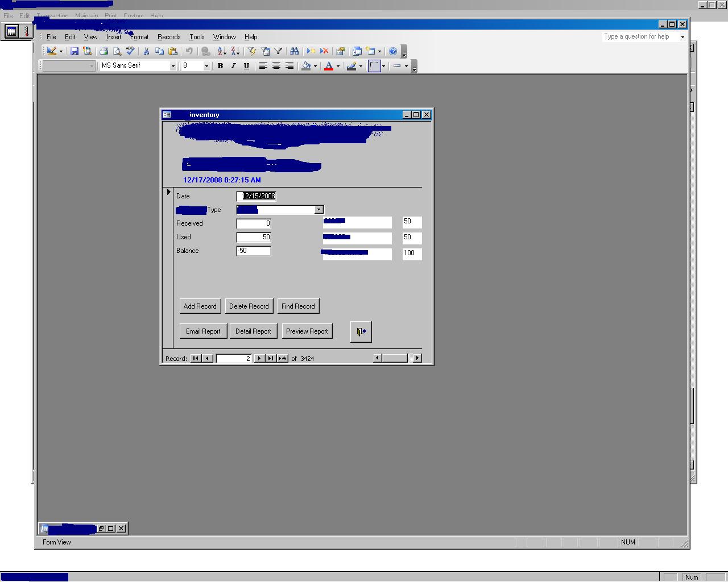Toggle the Apply Filter funnel icon

(x=278, y=51)
